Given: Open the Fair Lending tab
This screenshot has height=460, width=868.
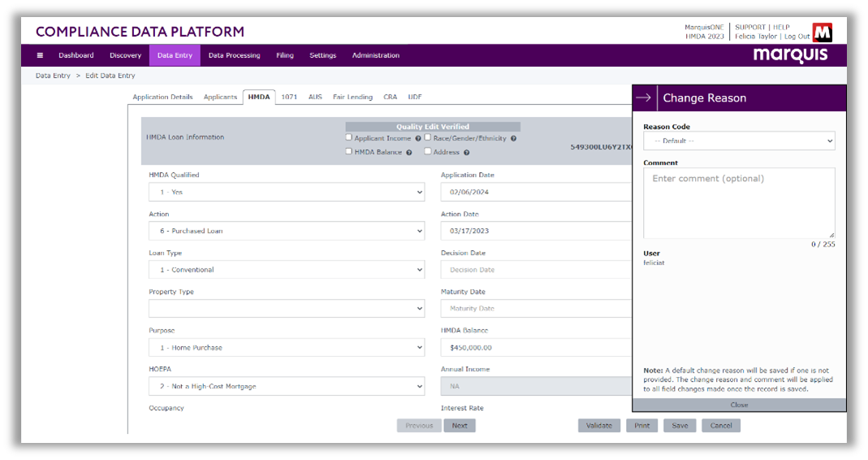Looking at the screenshot, I should click(x=352, y=97).
